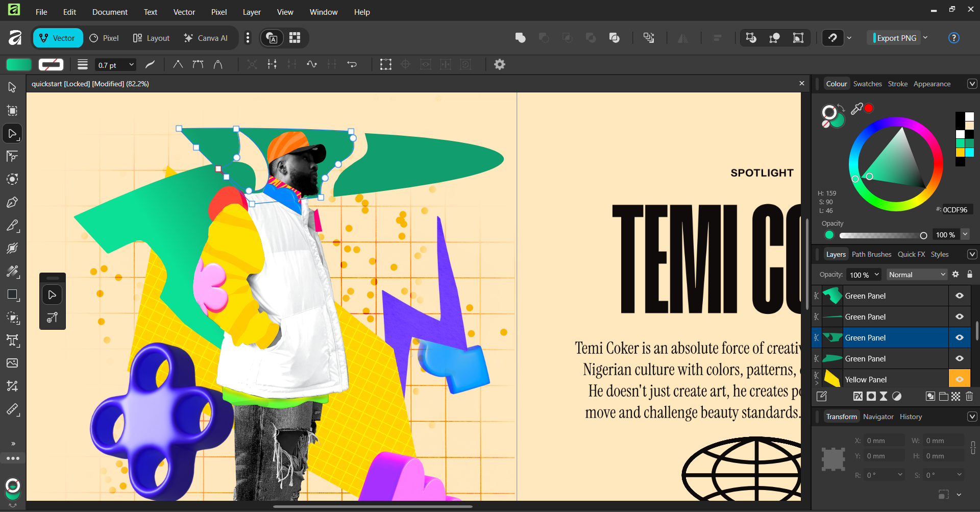
Task: Click the Node tool in toolbar
Action: pos(12,134)
